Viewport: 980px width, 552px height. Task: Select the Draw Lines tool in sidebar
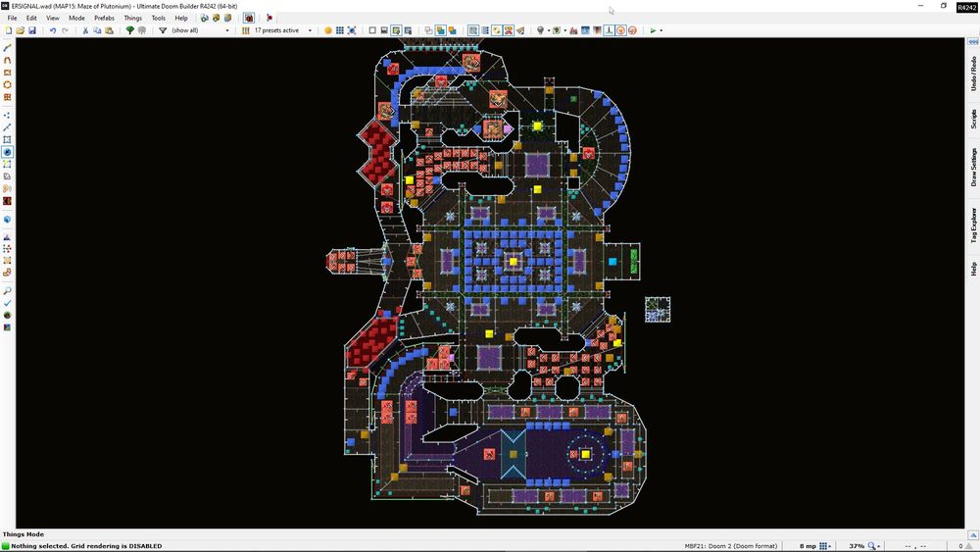(x=7, y=48)
